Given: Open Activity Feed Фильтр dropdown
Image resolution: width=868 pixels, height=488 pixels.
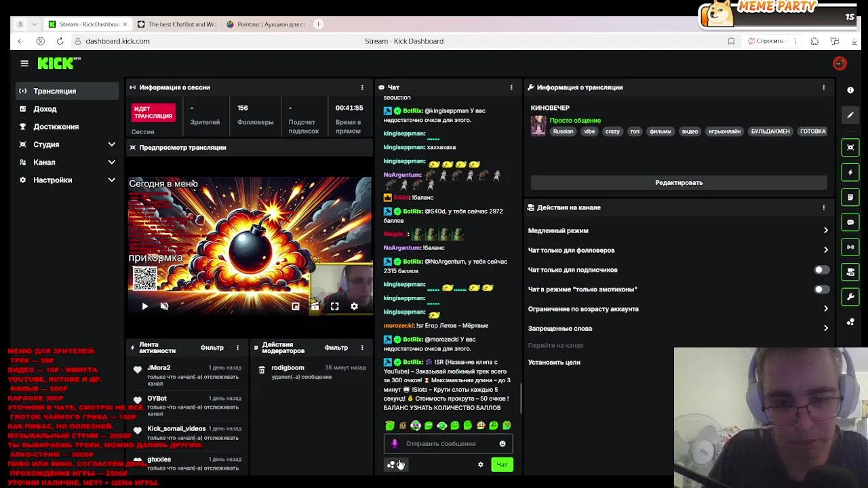Looking at the screenshot, I should tap(212, 348).
